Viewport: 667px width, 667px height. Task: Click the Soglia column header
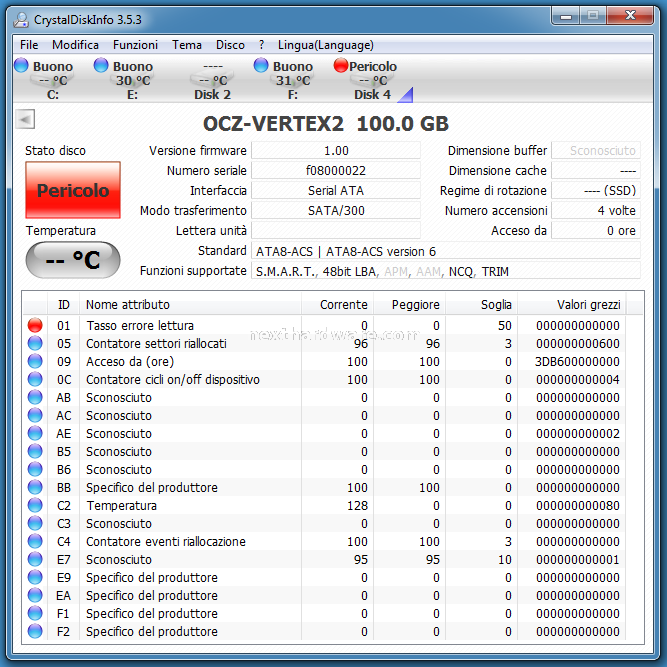482,305
